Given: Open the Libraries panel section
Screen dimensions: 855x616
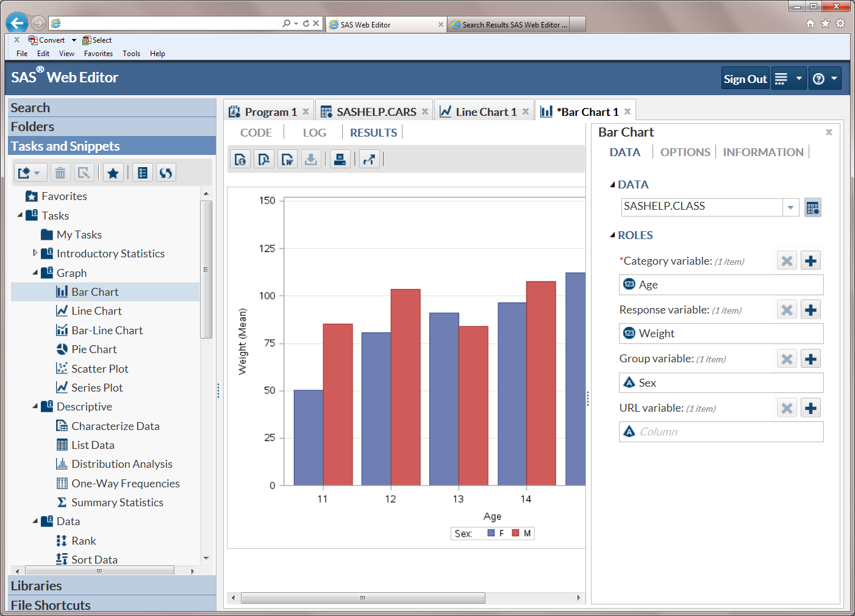Looking at the screenshot, I should pyautogui.click(x=37, y=586).
